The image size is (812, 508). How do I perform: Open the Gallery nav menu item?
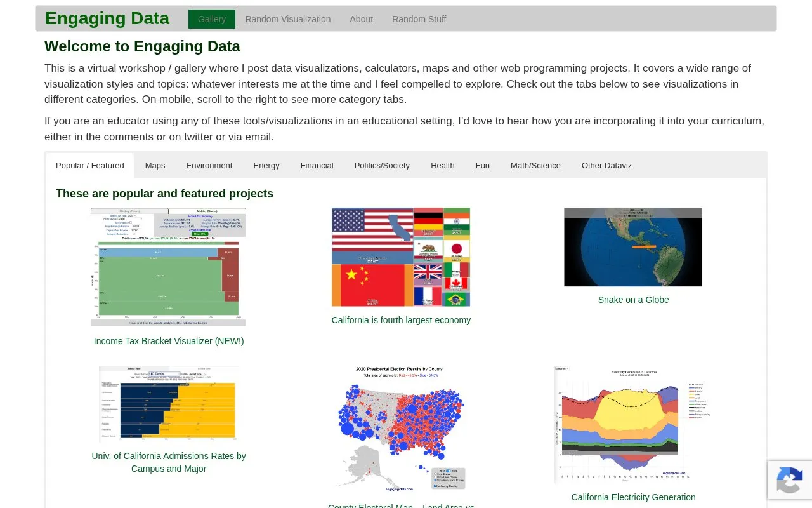click(212, 19)
